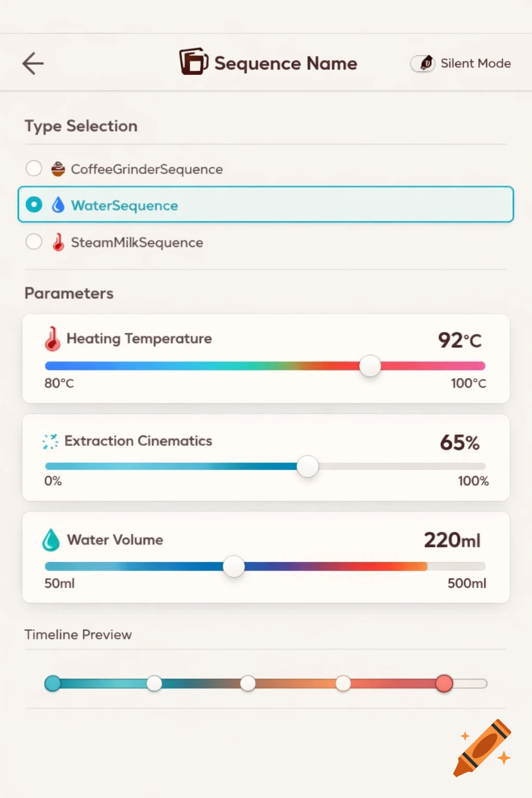Click the back arrow in the header
The image size is (532, 798).
point(33,63)
